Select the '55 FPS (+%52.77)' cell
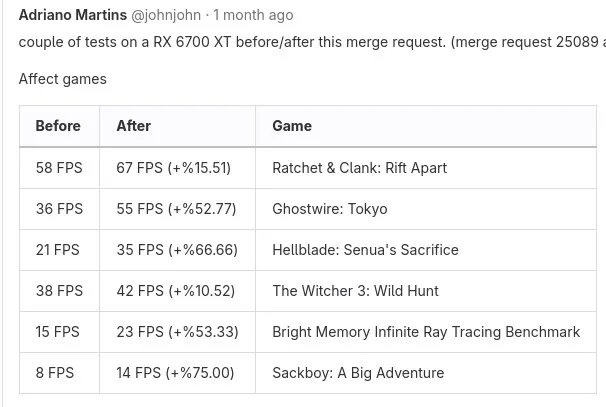 [x=176, y=209]
